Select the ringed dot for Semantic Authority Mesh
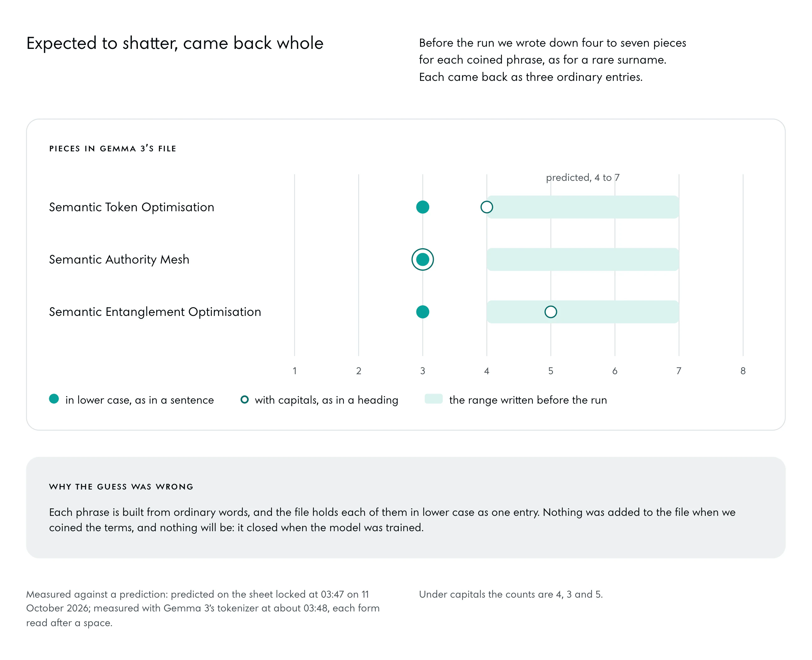This screenshot has width=812, height=660. [423, 259]
